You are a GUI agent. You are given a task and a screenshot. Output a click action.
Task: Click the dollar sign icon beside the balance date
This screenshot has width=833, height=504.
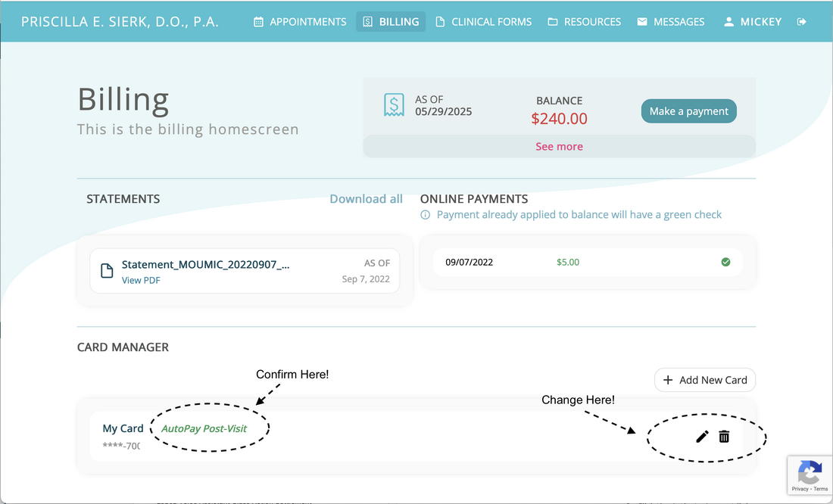[x=394, y=104]
